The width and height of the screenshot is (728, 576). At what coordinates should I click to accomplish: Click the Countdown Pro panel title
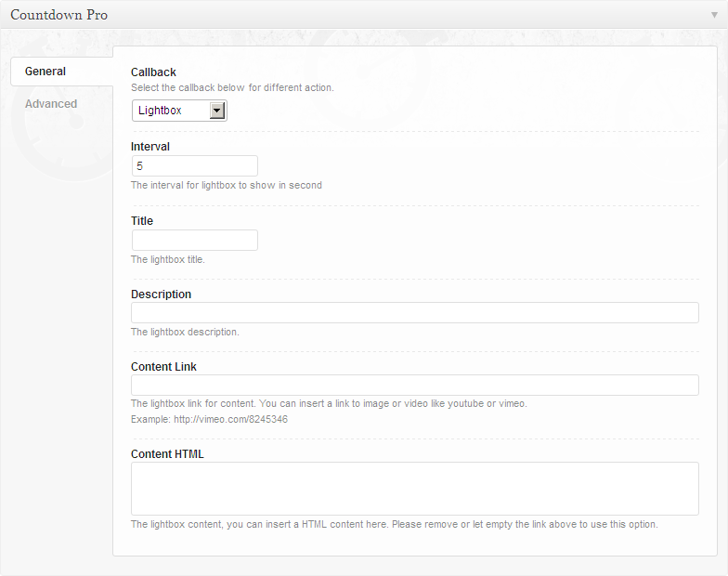(58, 15)
